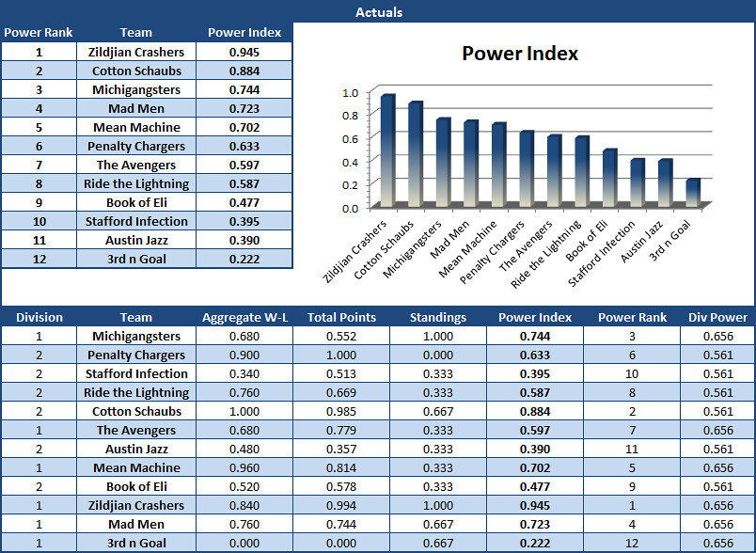Click the 'Standings' column header
Screen dimensions: 756x553
click(x=438, y=317)
